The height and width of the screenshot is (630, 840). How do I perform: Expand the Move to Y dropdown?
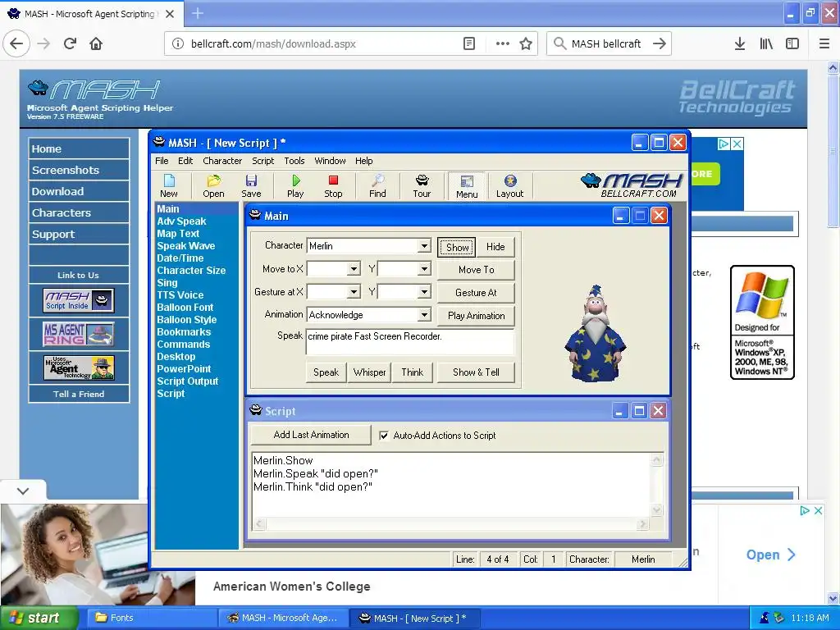424,269
